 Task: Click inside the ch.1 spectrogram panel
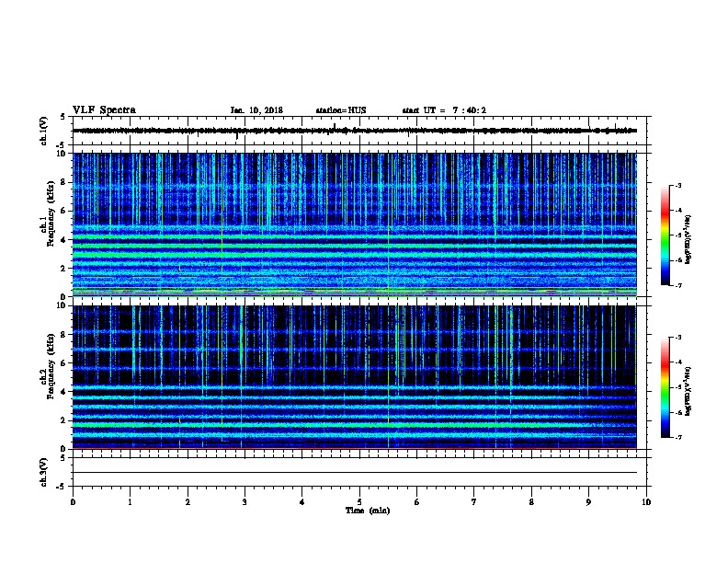click(x=355, y=224)
